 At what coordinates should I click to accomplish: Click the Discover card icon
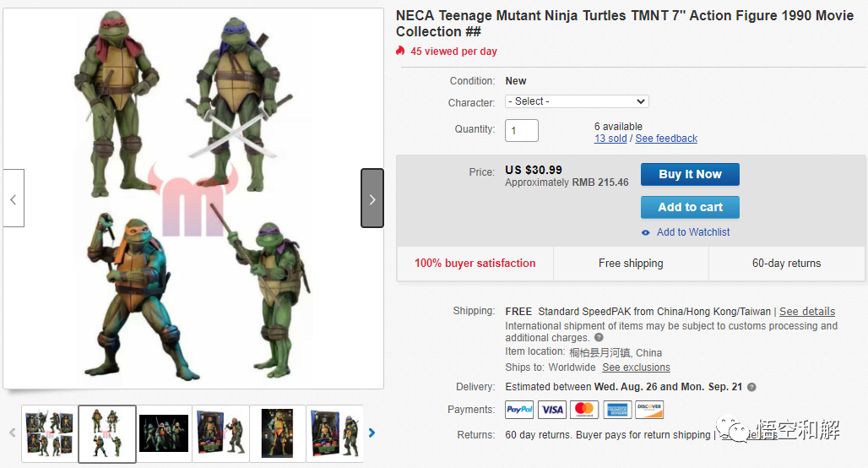point(649,410)
